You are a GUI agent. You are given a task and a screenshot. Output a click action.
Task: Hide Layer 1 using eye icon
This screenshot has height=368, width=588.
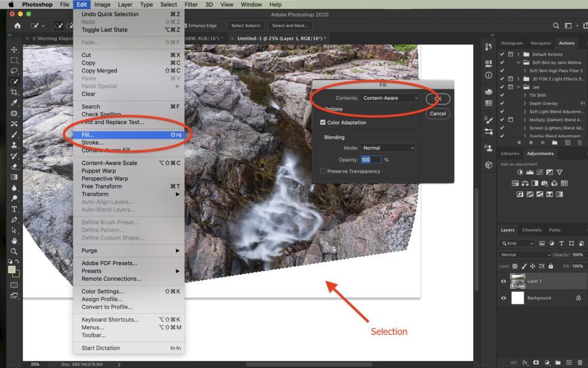click(504, 281)
